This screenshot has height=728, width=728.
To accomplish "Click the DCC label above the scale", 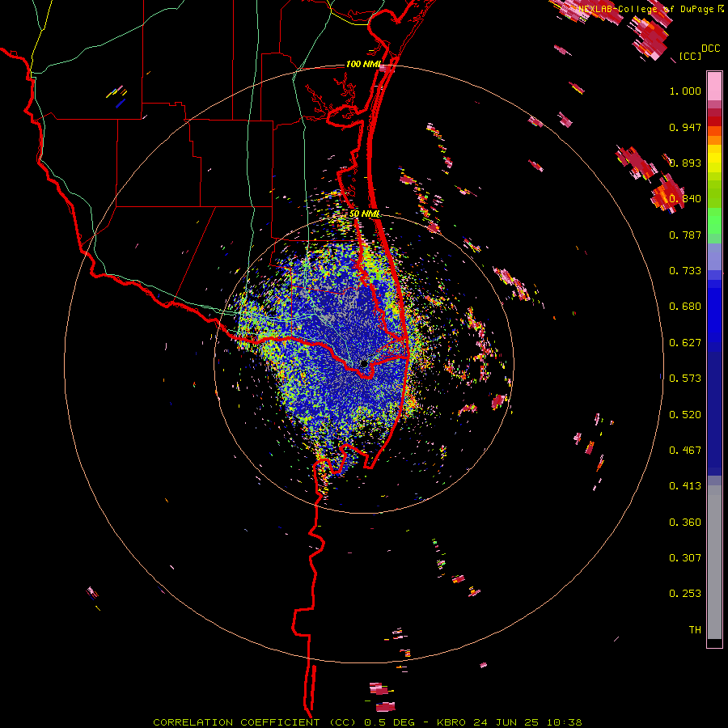I will [711, 49].
